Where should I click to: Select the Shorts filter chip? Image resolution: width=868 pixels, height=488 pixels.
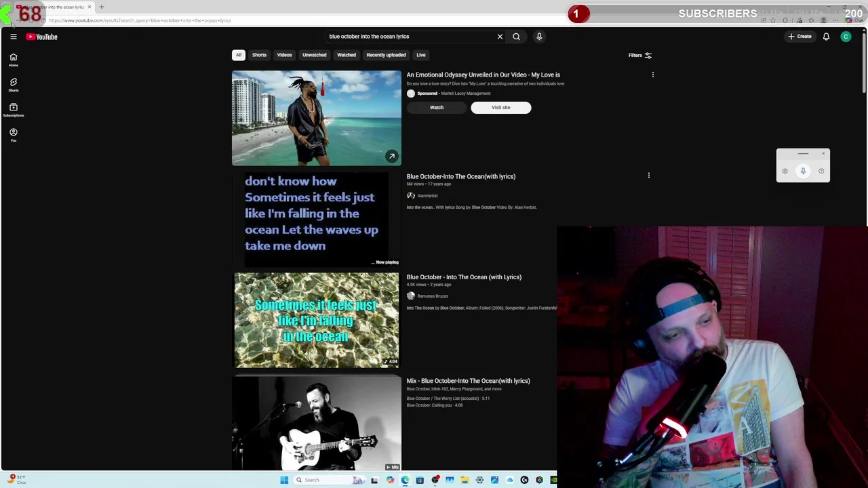point(259,55)
